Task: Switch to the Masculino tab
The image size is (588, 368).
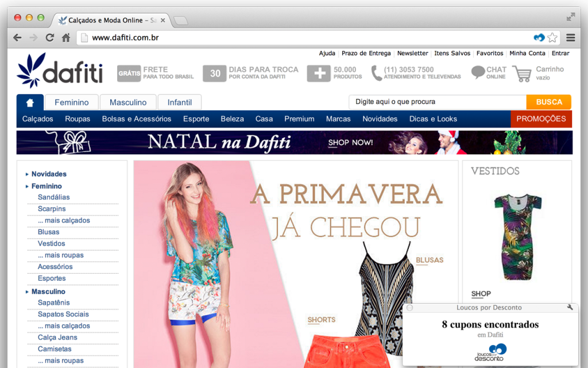Action: pyautogui.click(x=127, y=102)
